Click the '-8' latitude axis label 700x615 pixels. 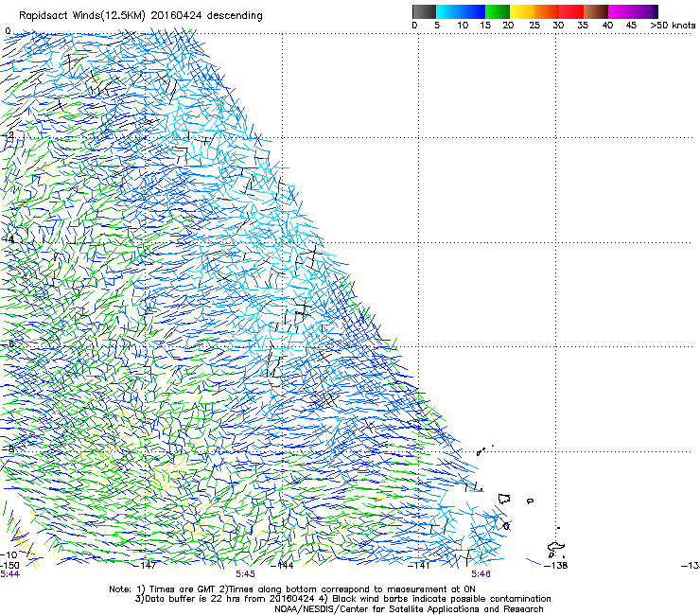(9, 448)
